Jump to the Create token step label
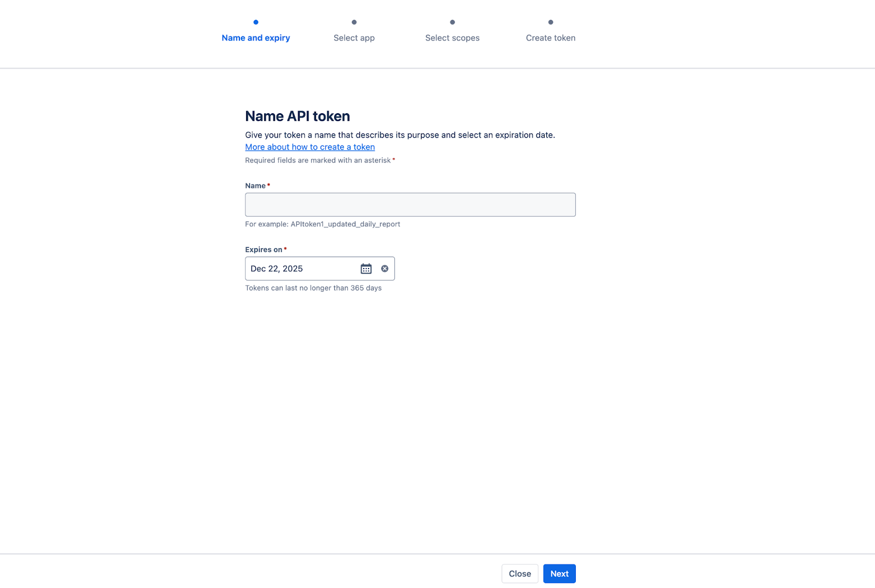Viewport: 875px width, 588px height. 550,38
